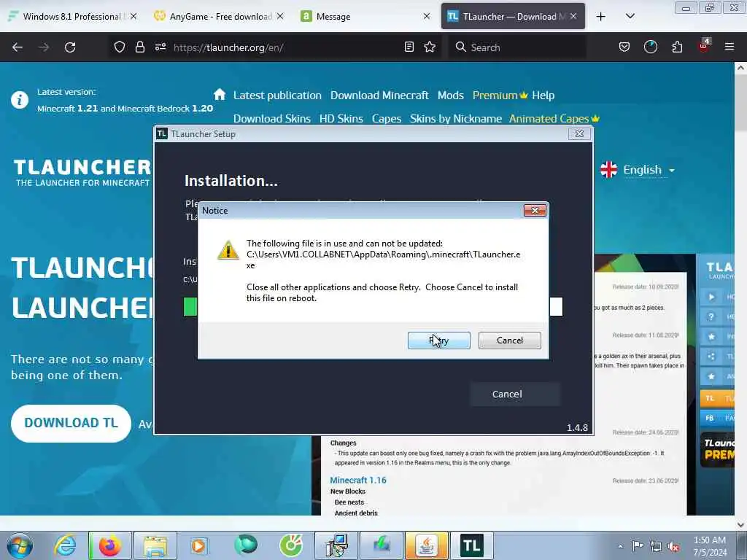Reload the page with refresh icon
The width and height of the screenshot is (747, 560).
[x=70, y=47]
